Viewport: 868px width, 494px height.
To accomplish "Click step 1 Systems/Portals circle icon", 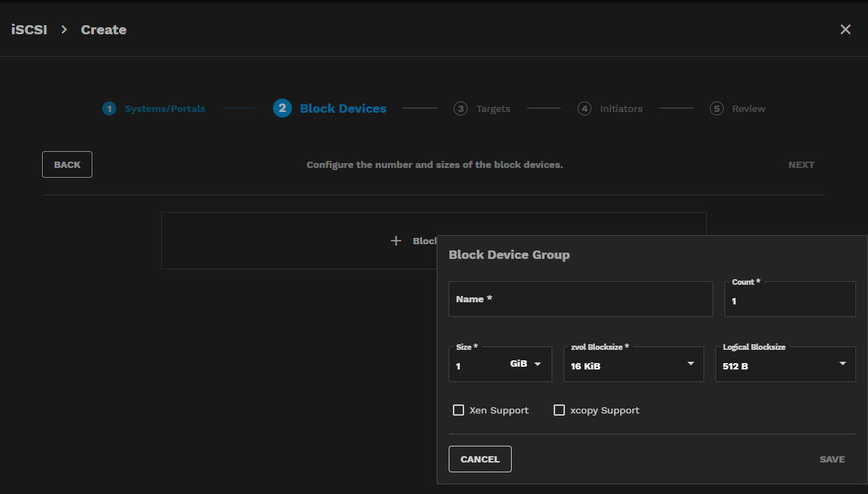I will click(108, 108).
